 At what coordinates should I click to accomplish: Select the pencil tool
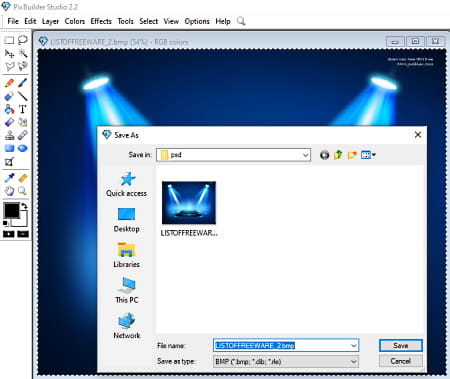(x=9, y=83)
